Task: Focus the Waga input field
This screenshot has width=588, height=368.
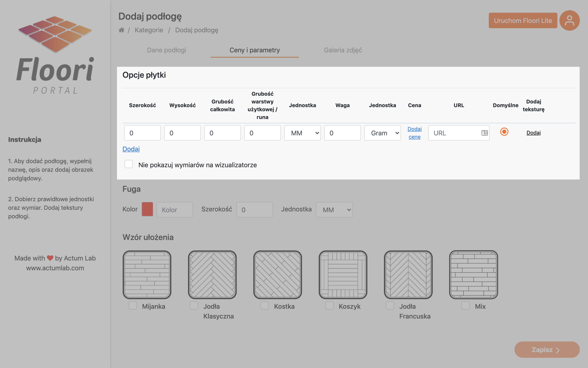Action: tap(343, 133)
